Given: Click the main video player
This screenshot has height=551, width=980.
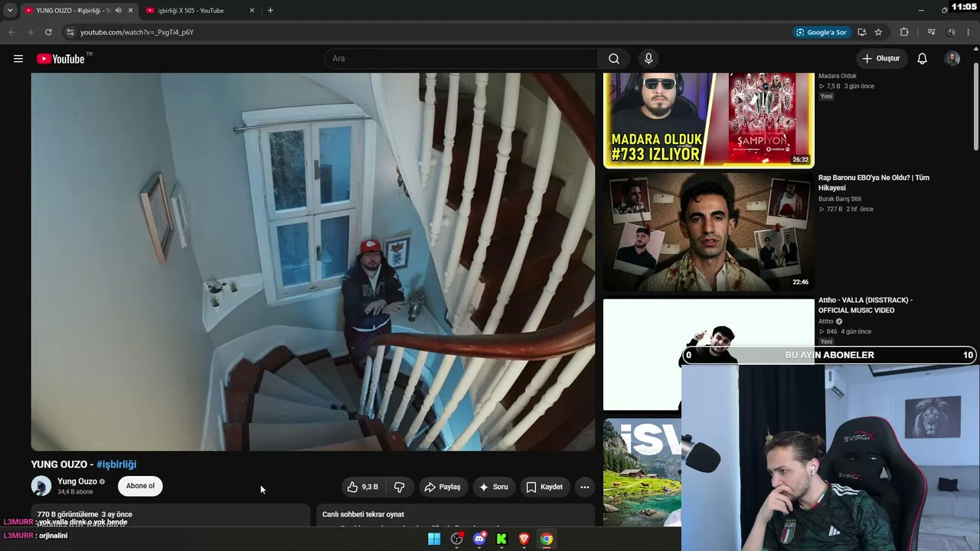Looking at the screenshot, I should coord(313,262).
